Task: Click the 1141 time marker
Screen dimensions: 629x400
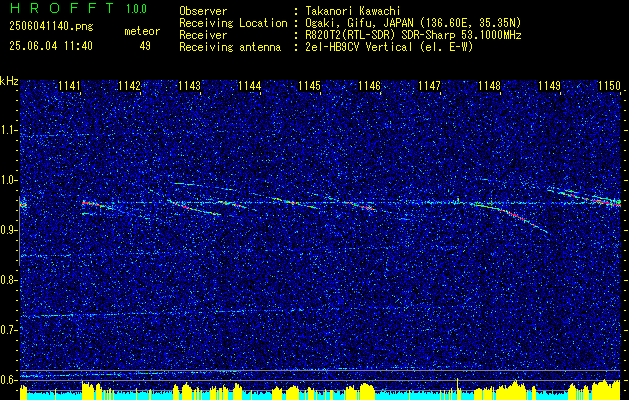Action: (70, 85)
